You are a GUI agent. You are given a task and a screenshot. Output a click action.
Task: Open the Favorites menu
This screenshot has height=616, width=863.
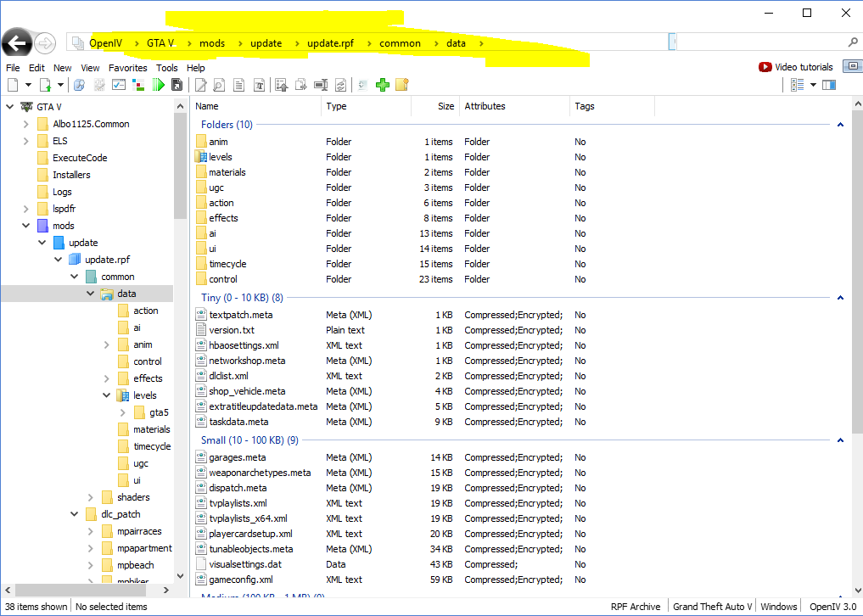tap(127, 68)
